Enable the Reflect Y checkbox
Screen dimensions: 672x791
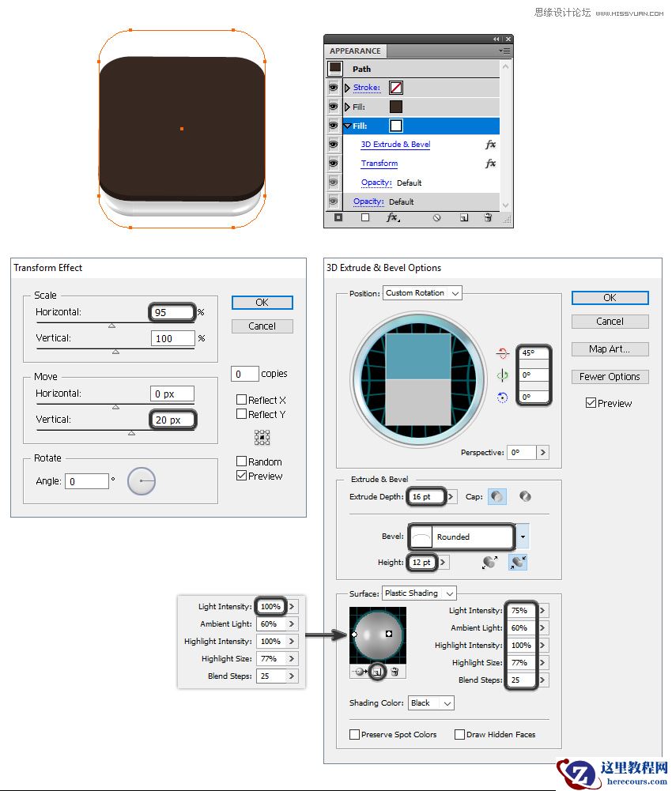[241, 414]
